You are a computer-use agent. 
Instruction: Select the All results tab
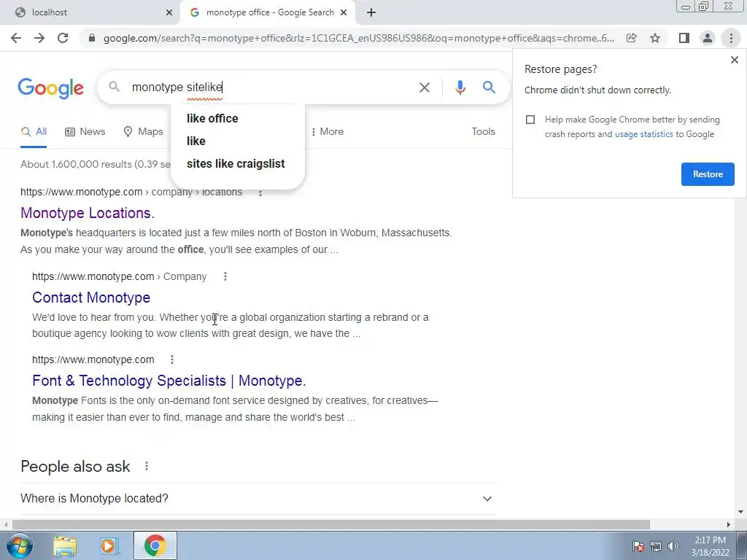[34, 132]
